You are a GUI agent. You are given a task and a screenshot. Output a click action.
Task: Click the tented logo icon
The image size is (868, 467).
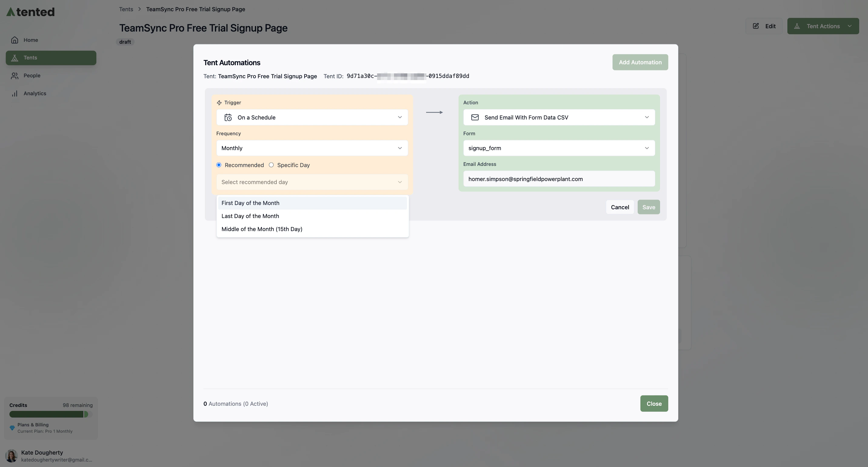12,12
